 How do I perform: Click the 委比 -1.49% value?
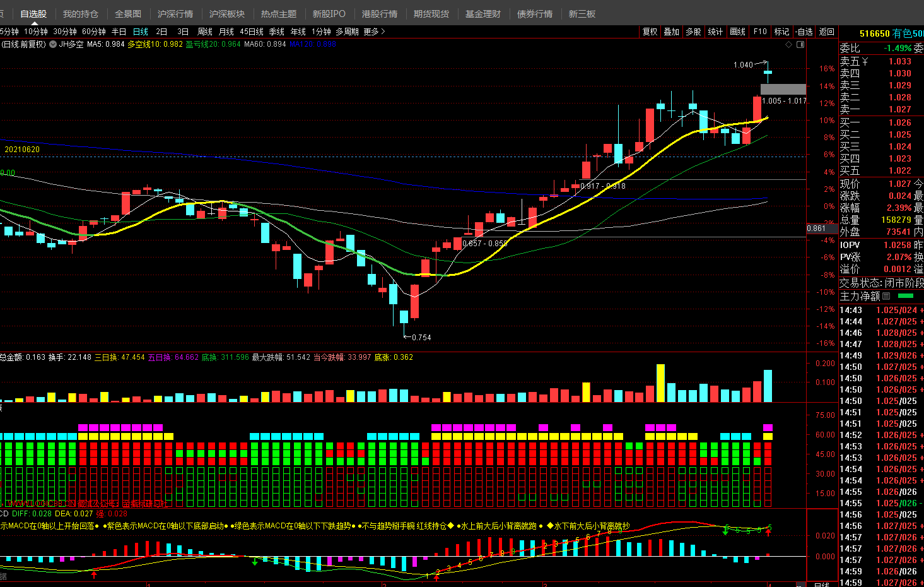898,48
